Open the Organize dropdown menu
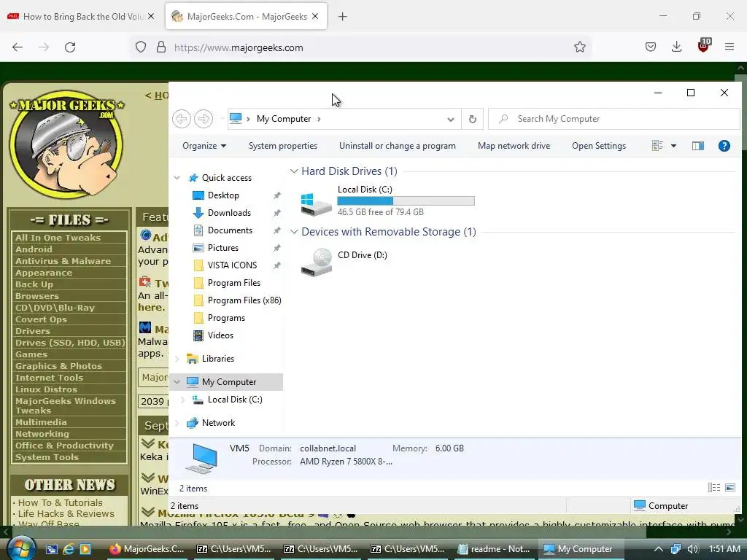Screen dimensions: 747x560 (x=204, y=146)
